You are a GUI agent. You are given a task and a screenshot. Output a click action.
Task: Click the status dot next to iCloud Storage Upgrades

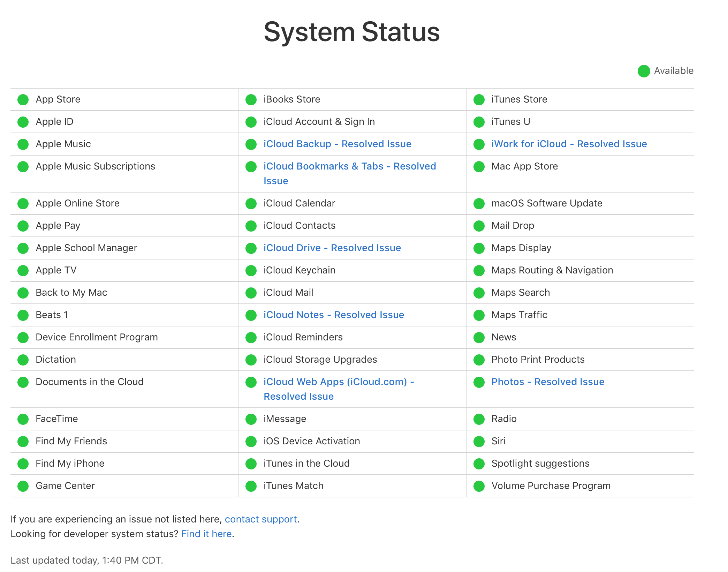(x=251, y=360)
